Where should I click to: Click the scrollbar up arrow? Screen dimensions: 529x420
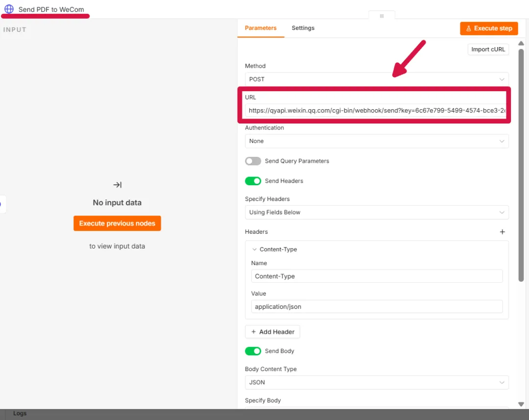(x=521, y=43)
